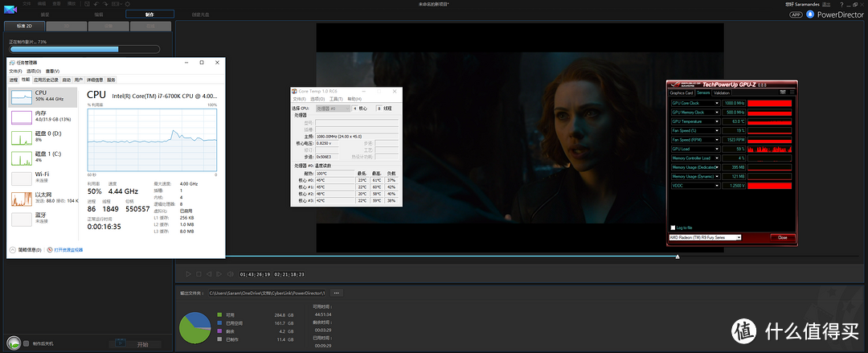The height and width of the screenshot is (353, 868).
Task: Click the PowerDirector logo icon
Action: click(11, 9)
